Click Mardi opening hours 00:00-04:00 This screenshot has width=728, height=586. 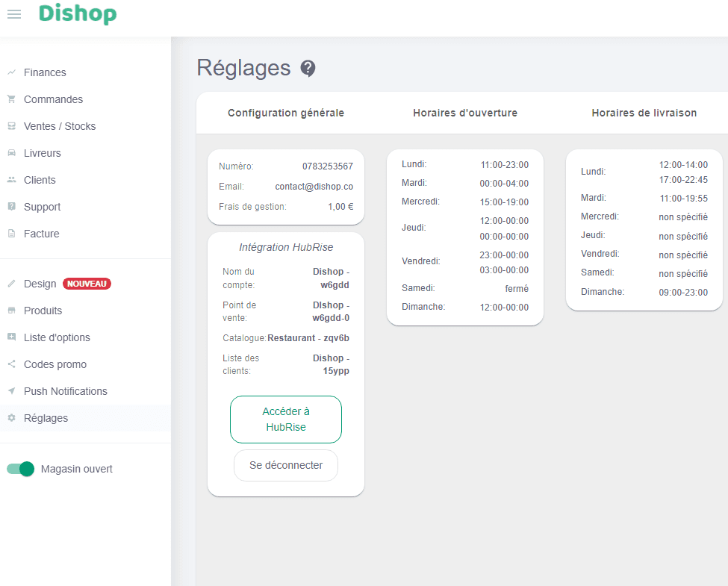[x=504, y=184]
